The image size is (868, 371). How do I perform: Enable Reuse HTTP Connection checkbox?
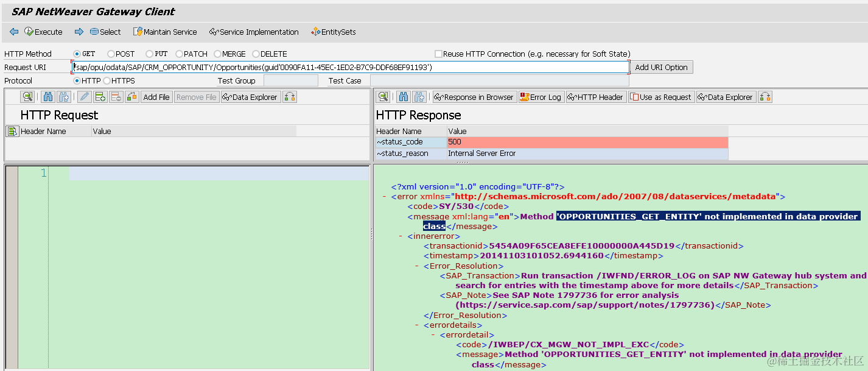point(438,54)
